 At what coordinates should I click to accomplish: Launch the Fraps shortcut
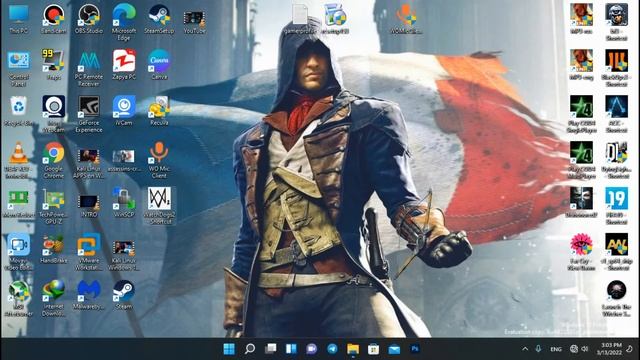pyautogui.click(x=53, y=64)
